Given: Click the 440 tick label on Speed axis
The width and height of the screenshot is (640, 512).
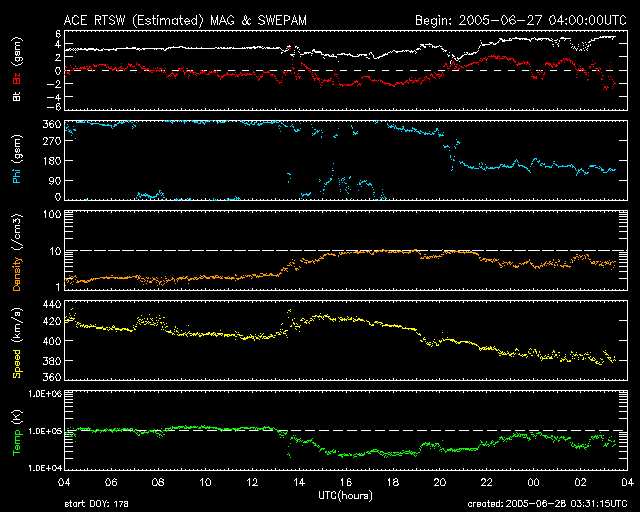Looking at the screenshot, I should [x=52, y=304].
